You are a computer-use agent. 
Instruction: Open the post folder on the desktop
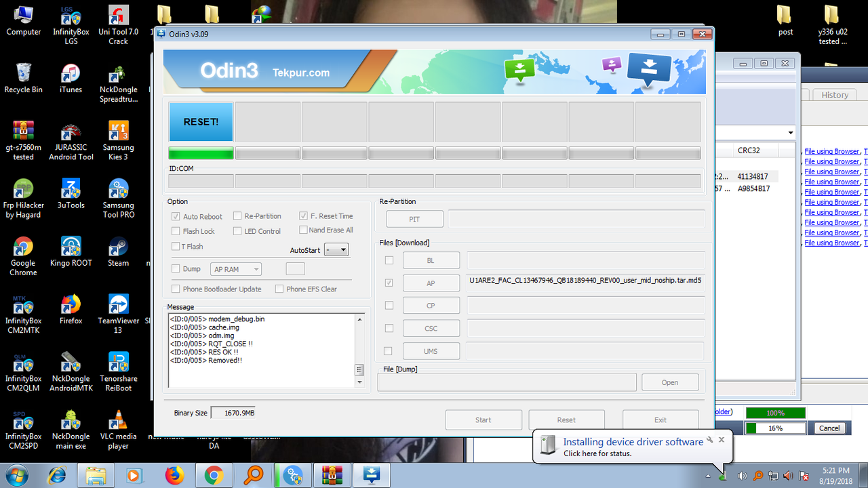coord(785,20)
